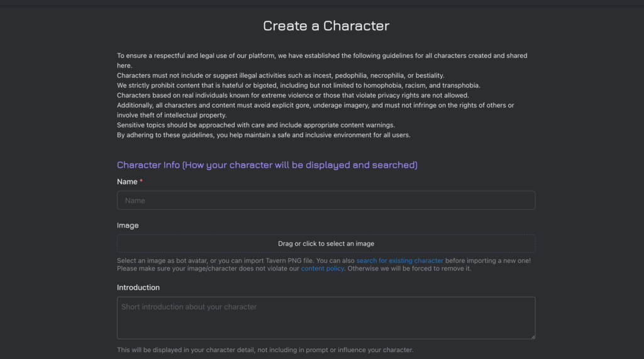
Task: Follow the 'search for existing character' link
Action: coord(399,260)
